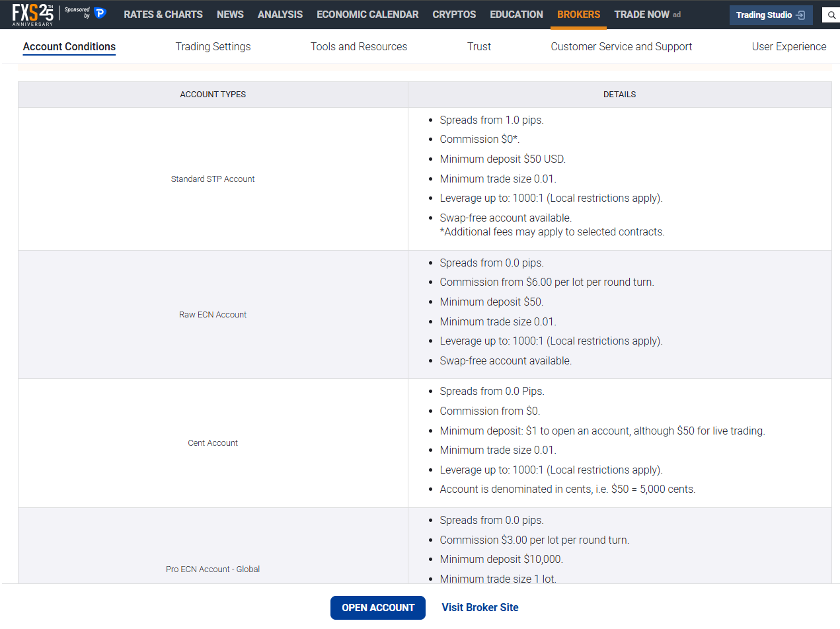Open the Education menu
Viewport: 840px width, 629px height.
[x=516, y=15]
